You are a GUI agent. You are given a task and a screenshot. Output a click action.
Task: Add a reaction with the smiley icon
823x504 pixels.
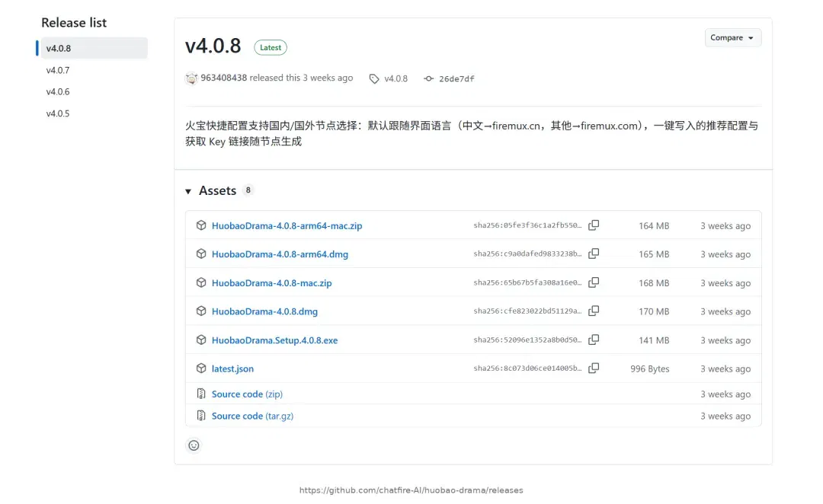194,445
